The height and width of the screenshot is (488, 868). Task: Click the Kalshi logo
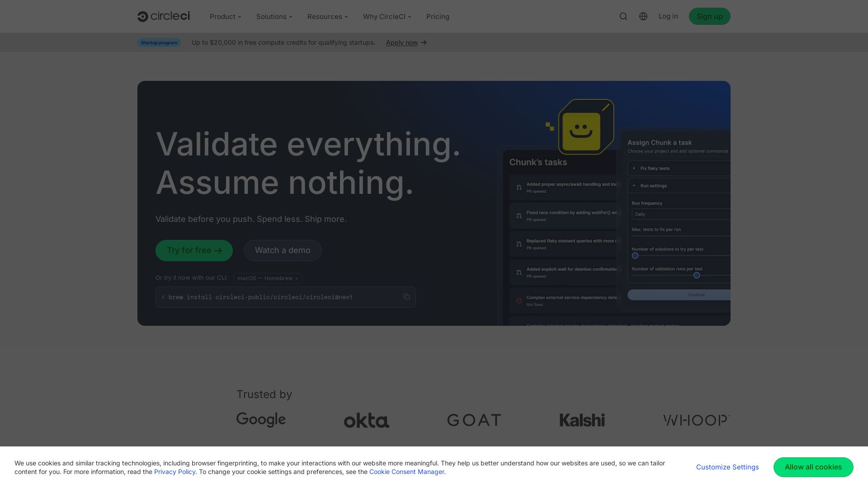pyautogui.click(x=582, y=420)
